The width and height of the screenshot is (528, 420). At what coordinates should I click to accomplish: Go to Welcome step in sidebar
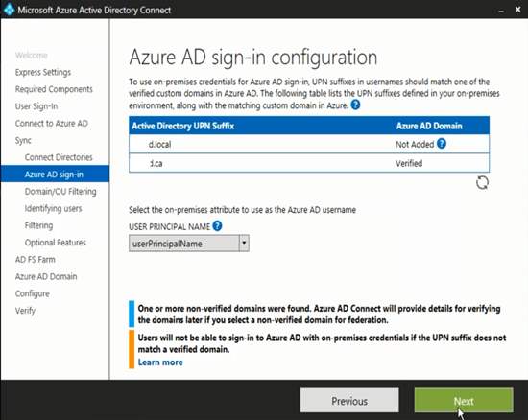[x=32, y=56]
